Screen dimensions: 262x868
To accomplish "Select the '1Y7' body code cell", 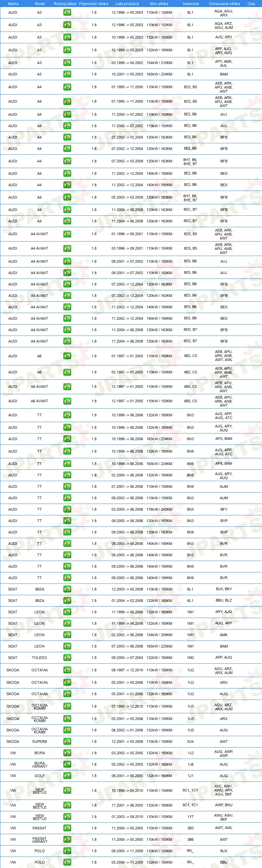I will [190, 817].
